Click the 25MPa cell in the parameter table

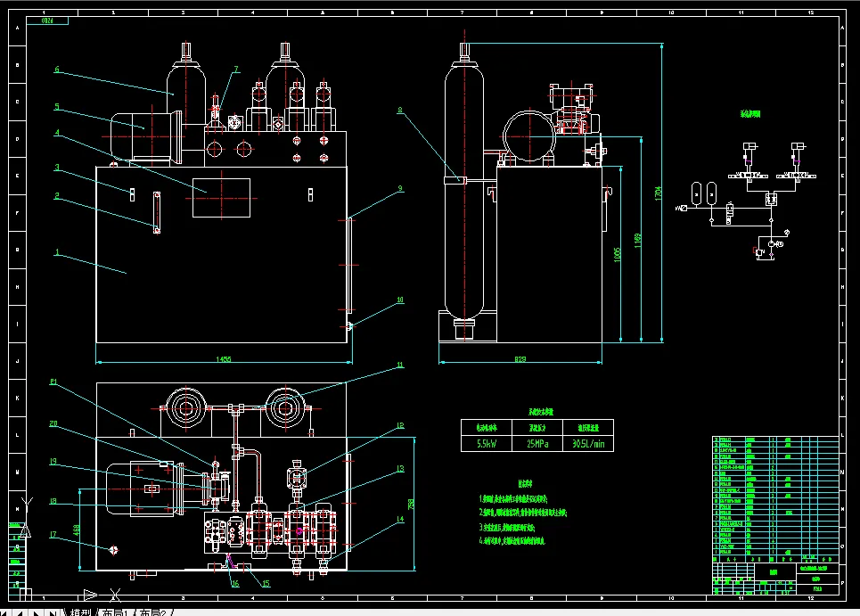coord(537,444)
